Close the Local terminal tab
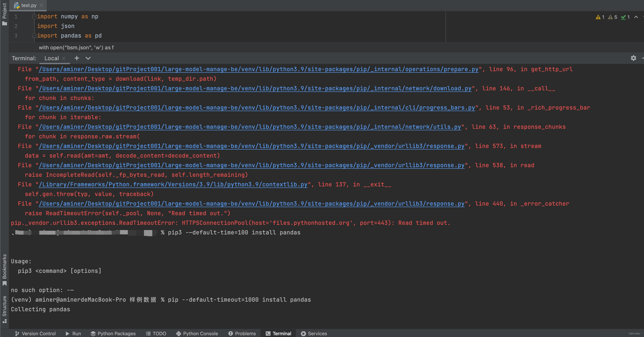Screen dimensions: 644x337 pyautogui.click(x=64, y=58)
